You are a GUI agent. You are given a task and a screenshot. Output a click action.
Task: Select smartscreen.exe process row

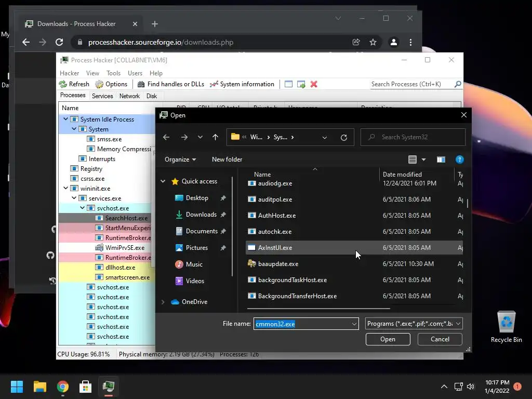pos(107,277)
